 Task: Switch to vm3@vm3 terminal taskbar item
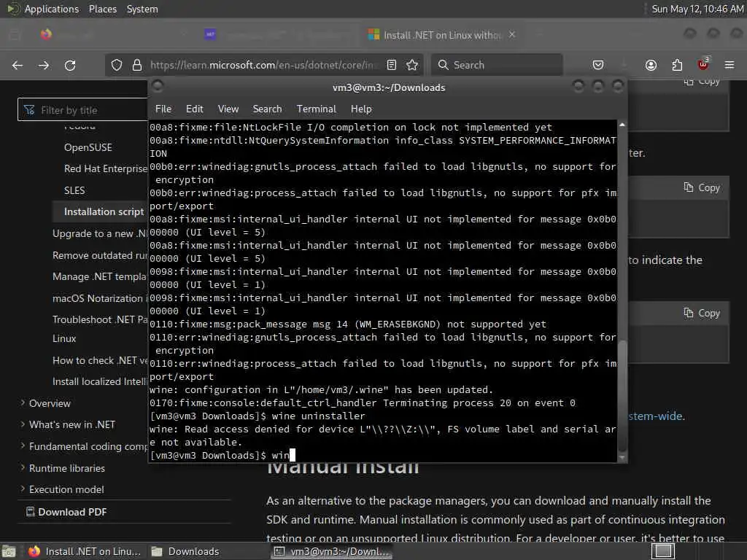pyautogui.click(x=332, y=551)
